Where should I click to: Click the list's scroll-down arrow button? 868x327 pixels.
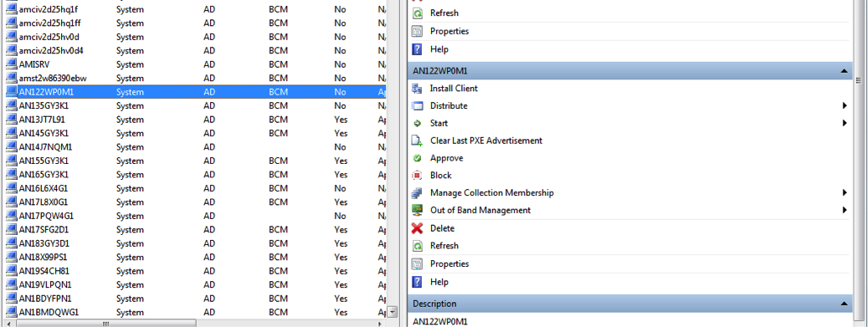coord(393,312)
